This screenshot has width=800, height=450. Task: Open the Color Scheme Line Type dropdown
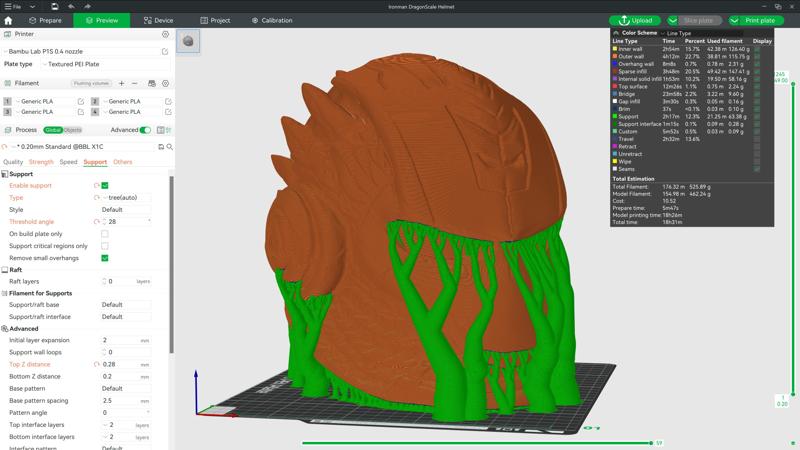coord(703,33)
